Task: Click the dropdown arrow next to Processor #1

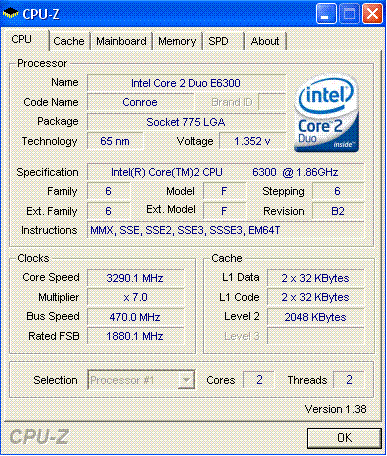Action: pyautogui.click(x=186, y=380)
